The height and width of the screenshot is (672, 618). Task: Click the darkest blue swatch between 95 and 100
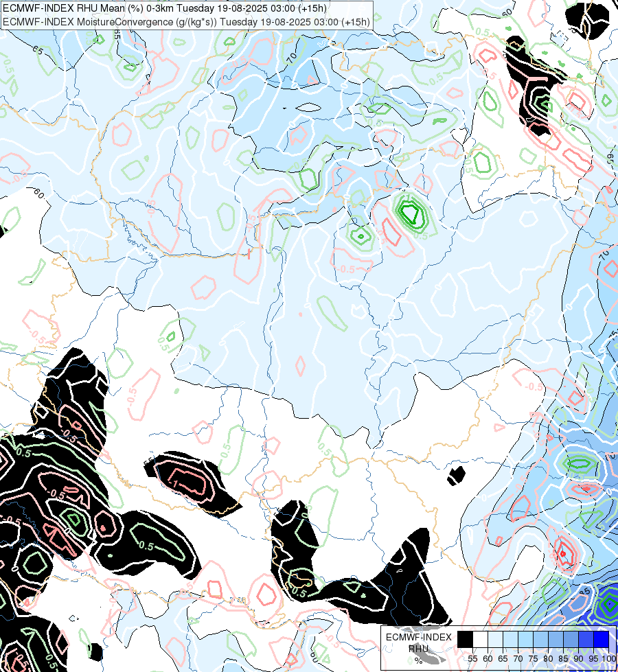[602, 639]
